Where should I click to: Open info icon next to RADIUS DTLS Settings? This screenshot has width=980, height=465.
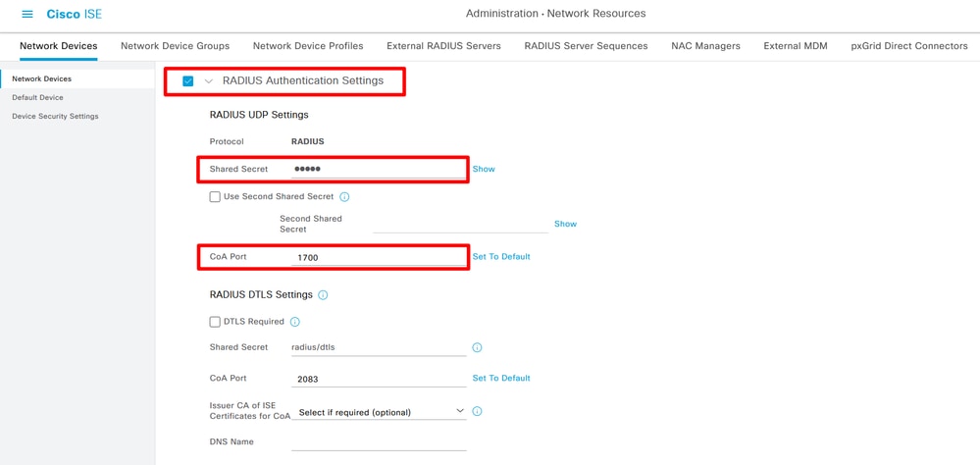point(323,295)
